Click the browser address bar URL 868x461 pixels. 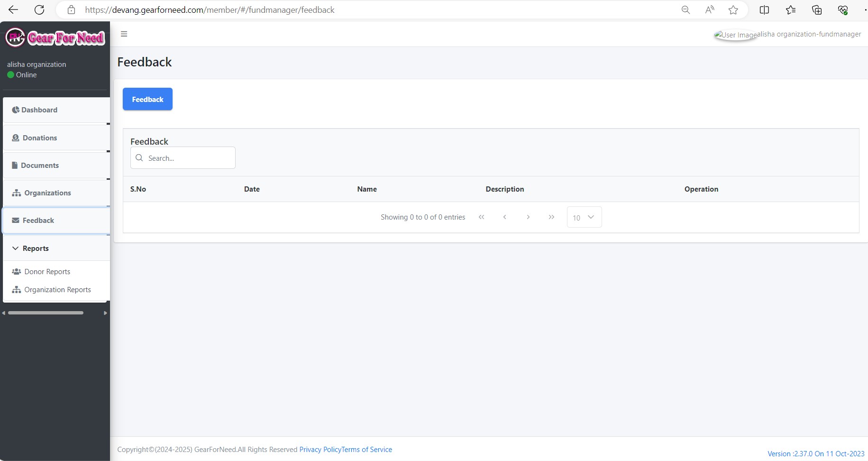pyautogui.click(x=210, y=9)
